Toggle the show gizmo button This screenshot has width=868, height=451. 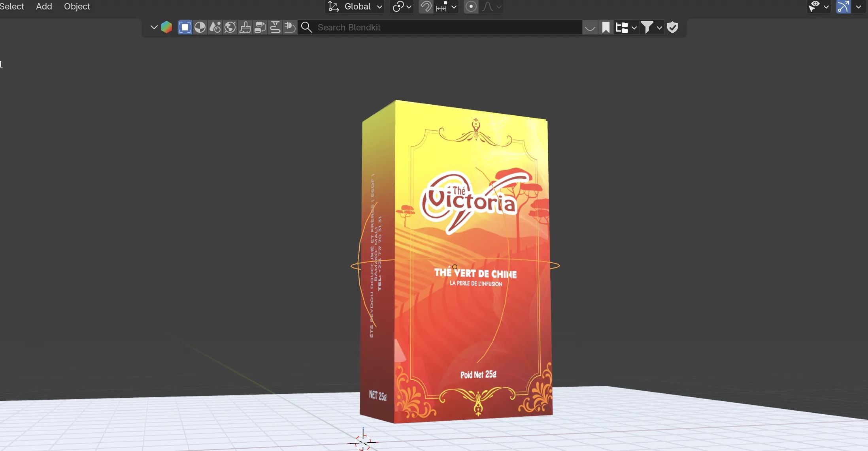(x=843, y=6)
